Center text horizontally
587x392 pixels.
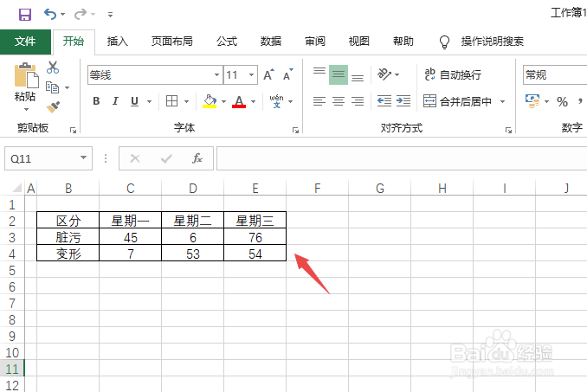click(x=339, y=101)
